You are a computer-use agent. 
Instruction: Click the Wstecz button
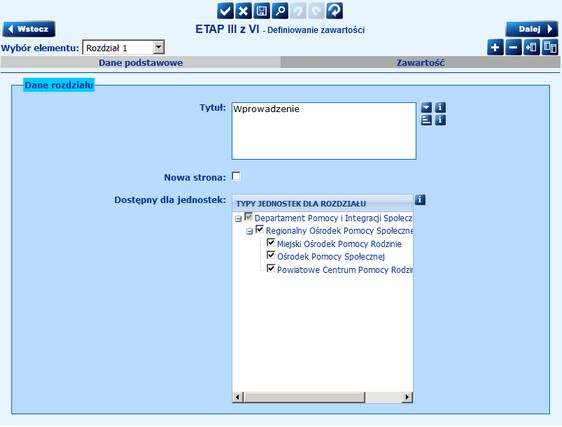pyautogui.click(x=29, y=29)
